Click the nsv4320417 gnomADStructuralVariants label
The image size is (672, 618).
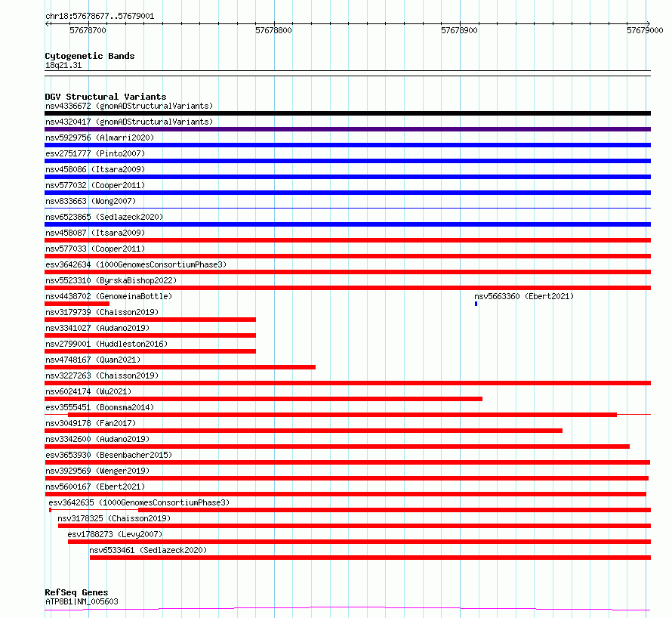(129, 122)
